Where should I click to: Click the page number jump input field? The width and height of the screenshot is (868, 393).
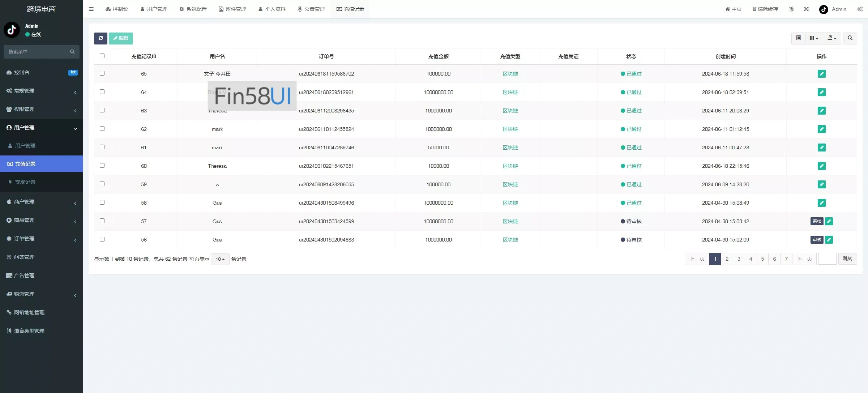827,259
